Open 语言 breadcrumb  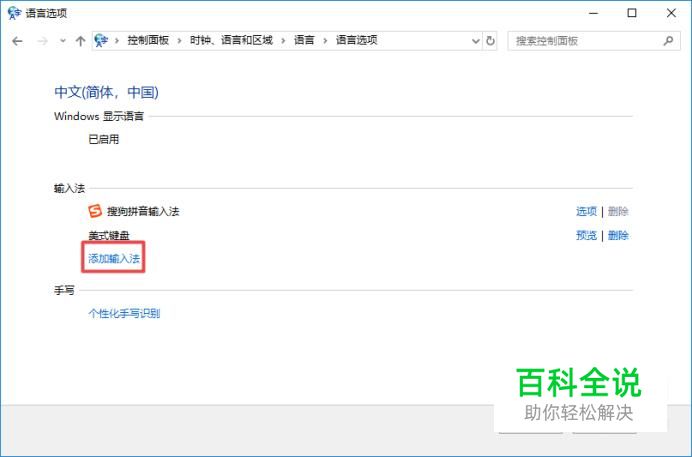click(x=304, y=41)
